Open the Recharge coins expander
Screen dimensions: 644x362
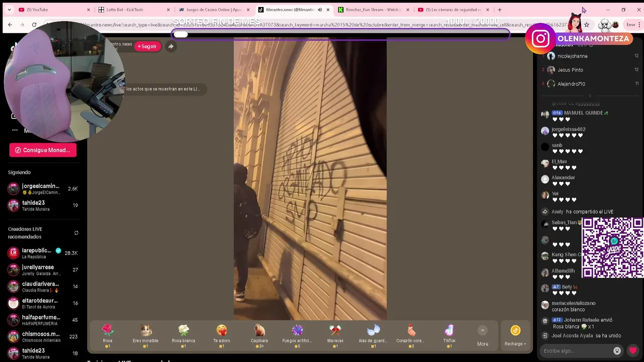click(x=515, y=336)
